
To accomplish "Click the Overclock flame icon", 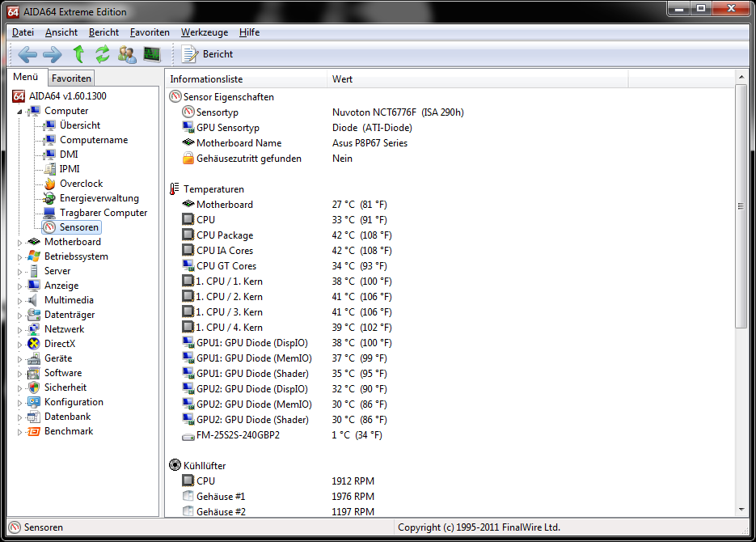I will point(49,184).
